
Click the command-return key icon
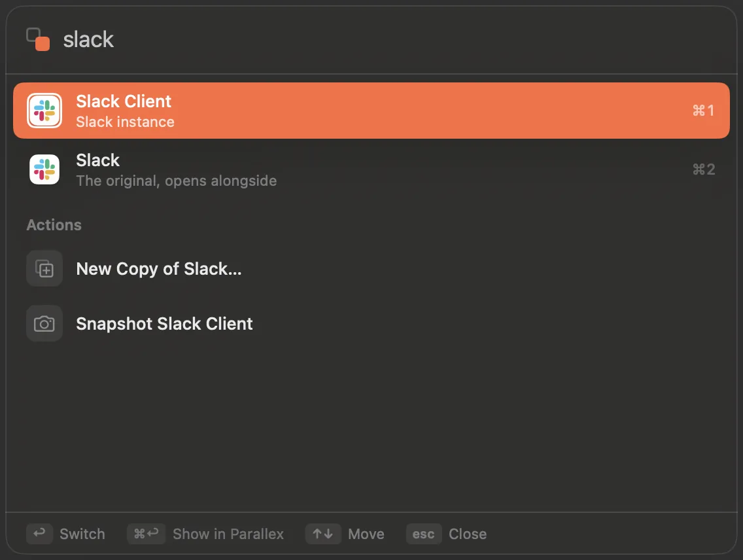146,534
